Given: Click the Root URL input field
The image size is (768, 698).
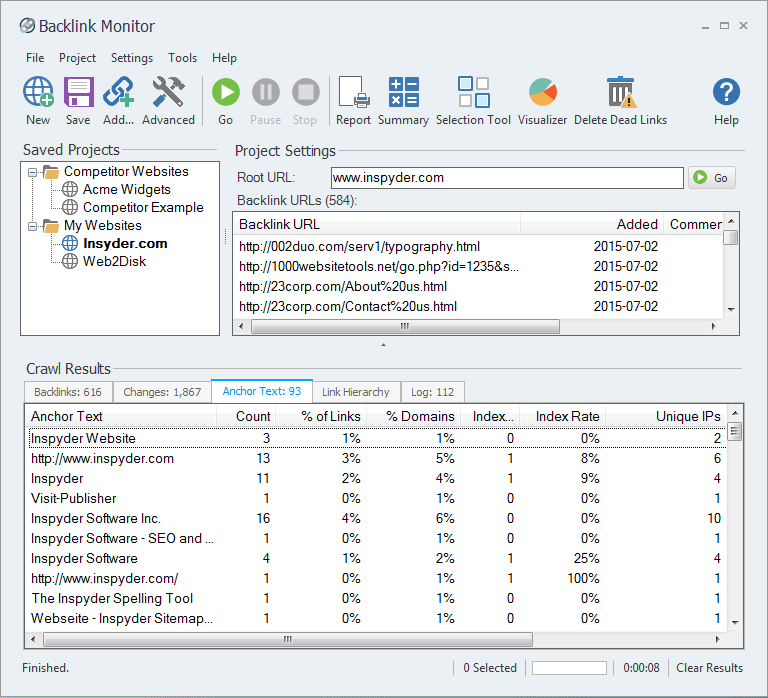Looking at the screenshot, I should click(507, 178).
